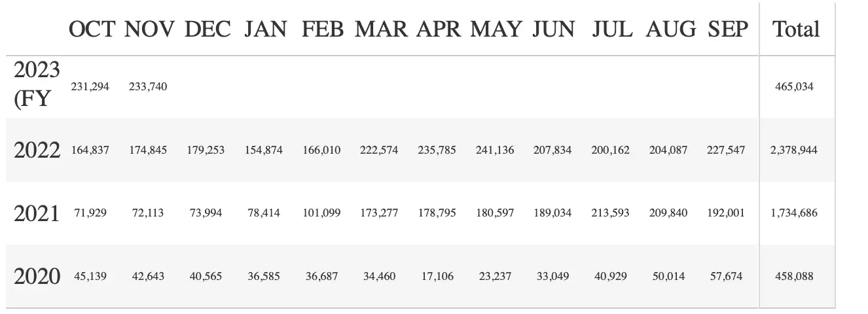Select the 17,106 April value
Screen dimensions: 868x314
[x=437, y=276]
